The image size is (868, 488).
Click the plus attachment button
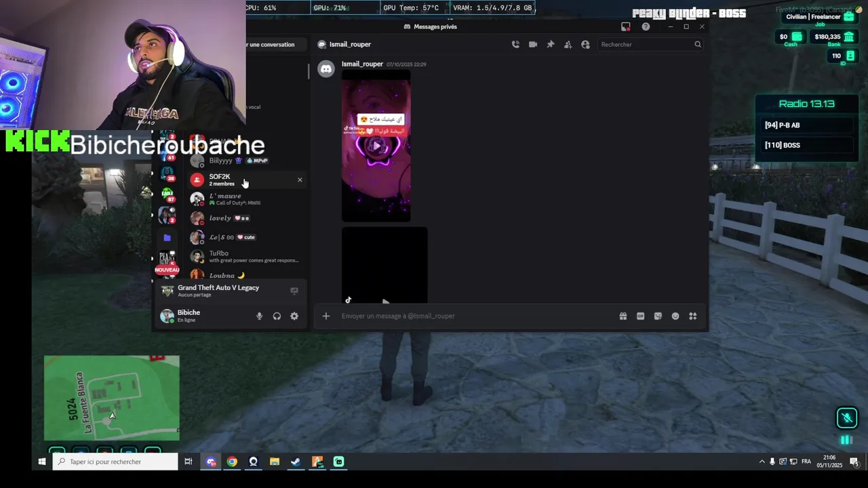point(326,316)
